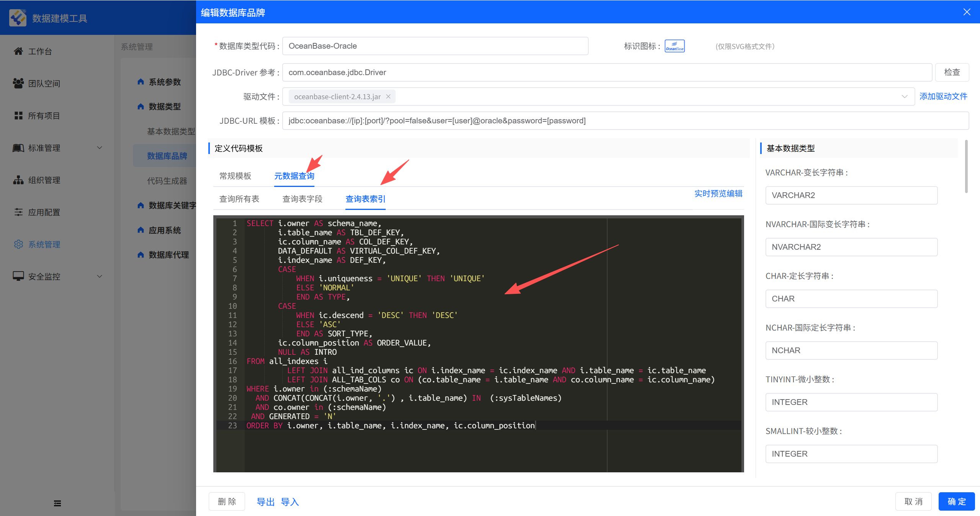Close the 编辑数据库品牌 dialog
Image resolution: width=980 pixels, height=516 pixels.
(967, 12)
